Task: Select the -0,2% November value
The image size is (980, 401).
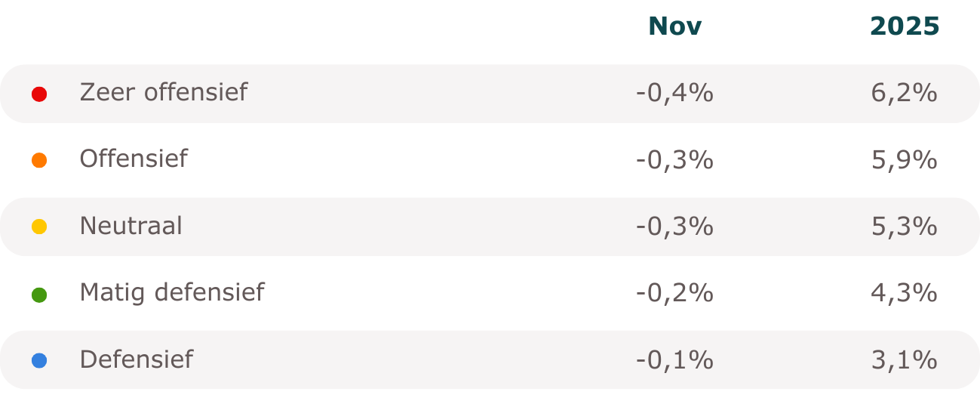Action: tap(674, 292)
